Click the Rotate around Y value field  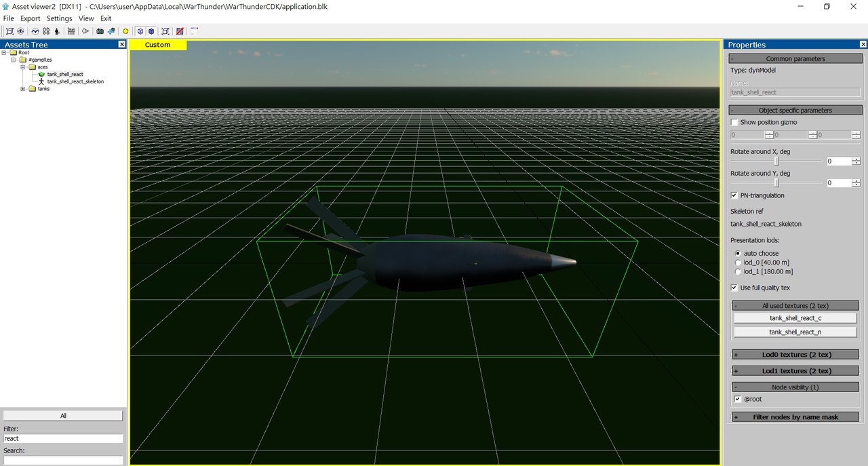coord(839,183)
